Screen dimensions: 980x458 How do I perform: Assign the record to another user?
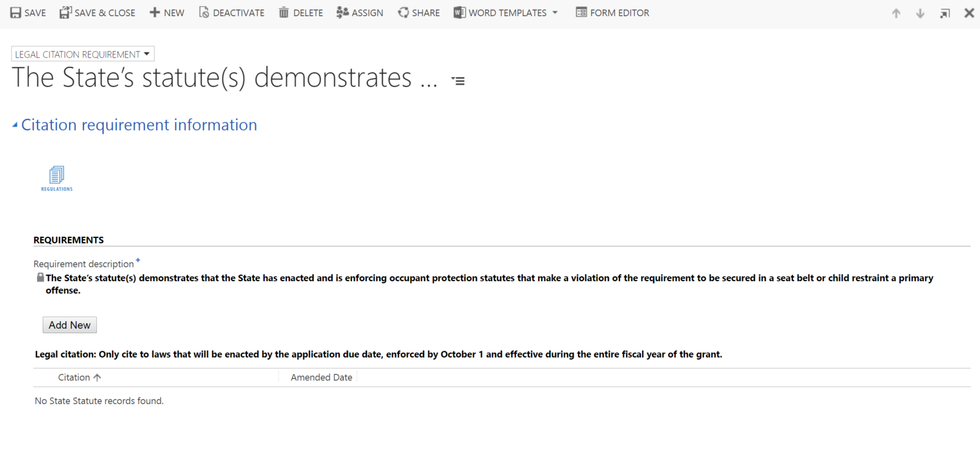coord(360,13)
